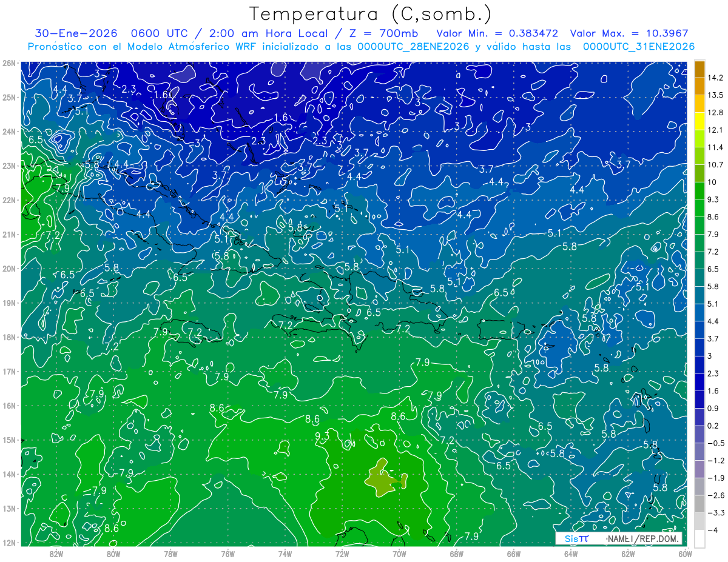728x562 pixels.
Task: Click the "0000UTC_31ENE2026" valid-until time
Action: (638, 46)
